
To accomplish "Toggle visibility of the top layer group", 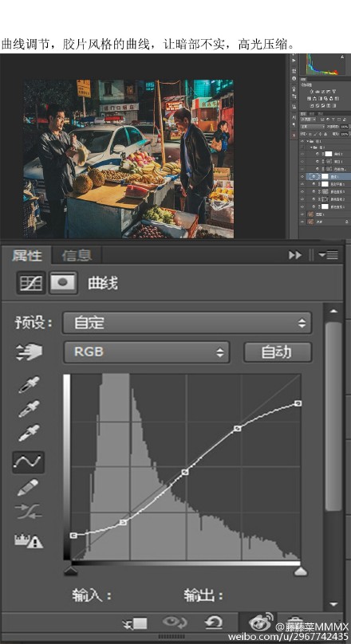I will pyautogui.click(x=302, y=141).
